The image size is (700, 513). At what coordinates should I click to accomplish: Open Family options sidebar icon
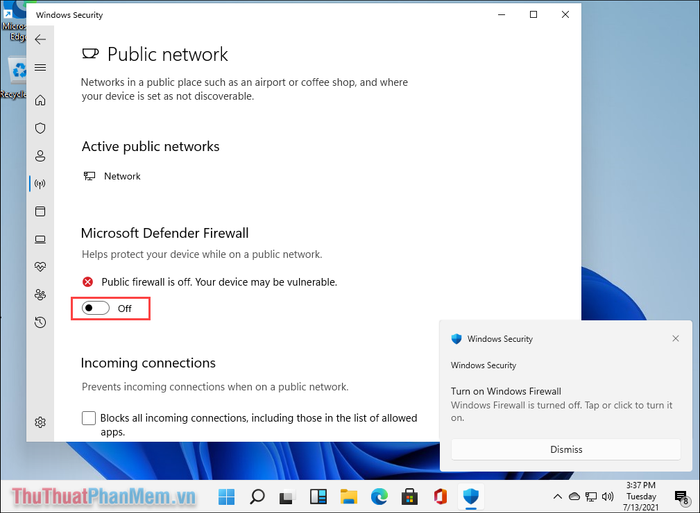point(40,295)
